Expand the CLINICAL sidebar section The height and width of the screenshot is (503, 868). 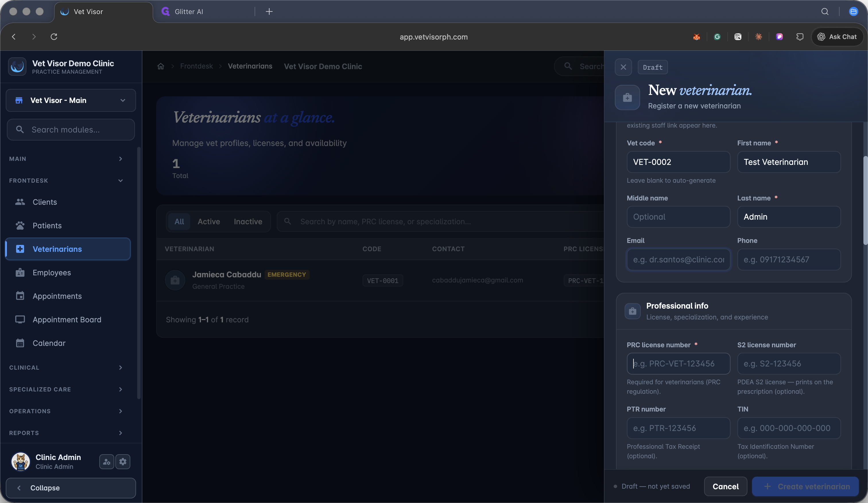tap(66, 368)
